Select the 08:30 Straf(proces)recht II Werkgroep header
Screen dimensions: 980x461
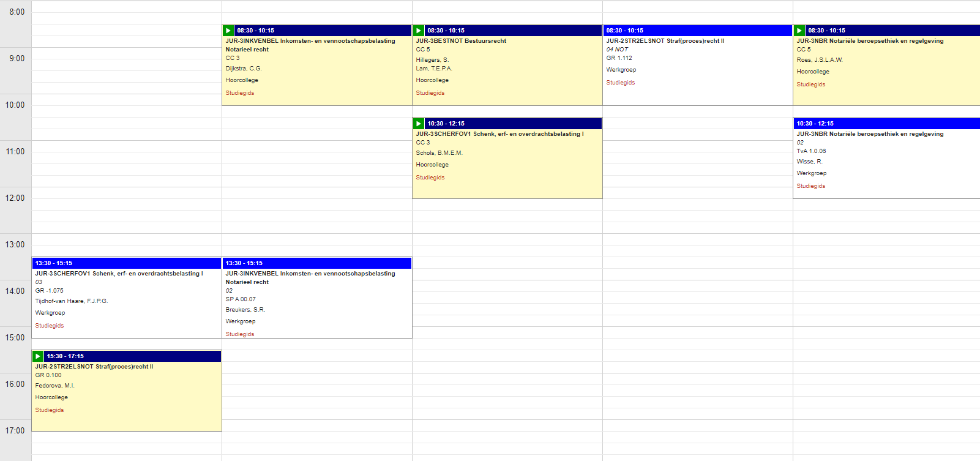point(697,31)
